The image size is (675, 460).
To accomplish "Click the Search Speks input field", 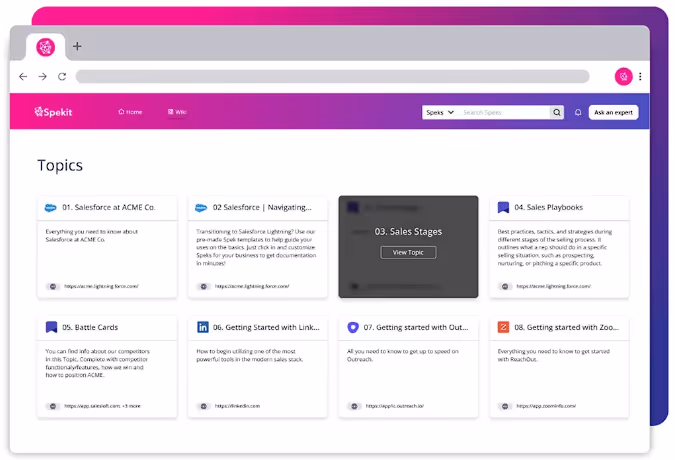I will (x=504, y=112).
